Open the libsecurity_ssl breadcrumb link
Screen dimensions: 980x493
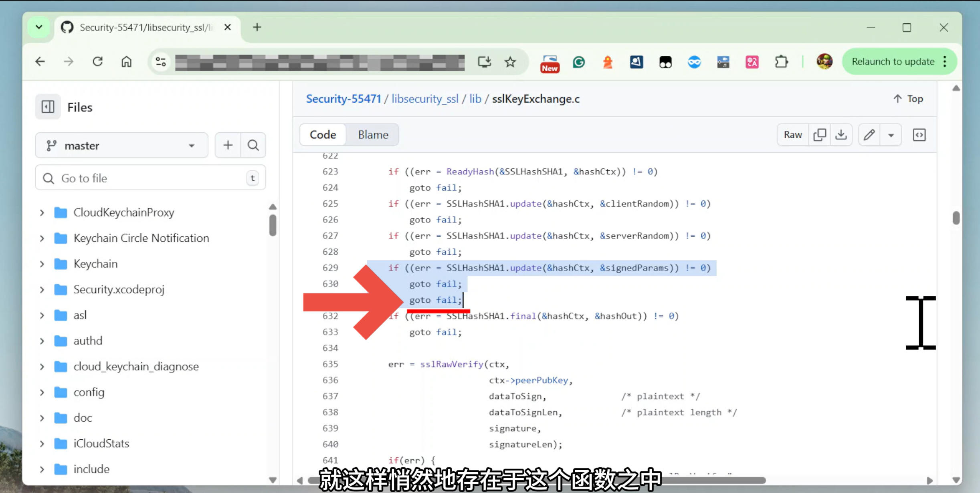pos(425,99)
